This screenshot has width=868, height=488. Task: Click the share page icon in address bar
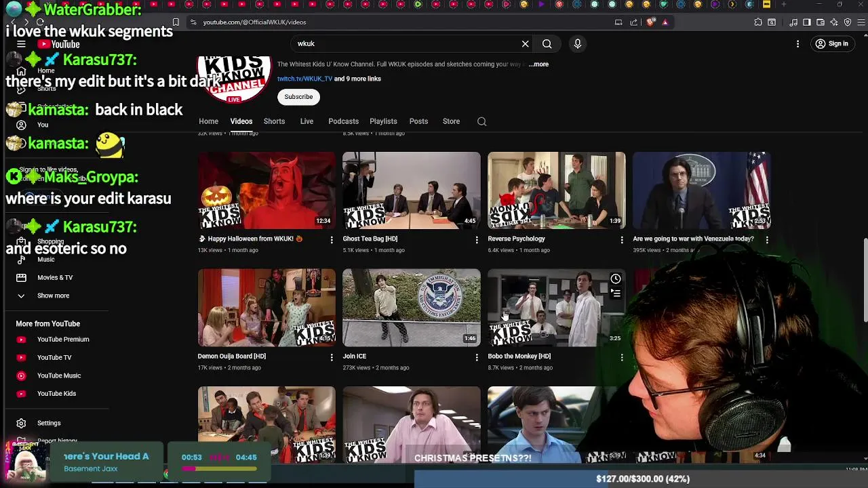[x=634, y=22]
